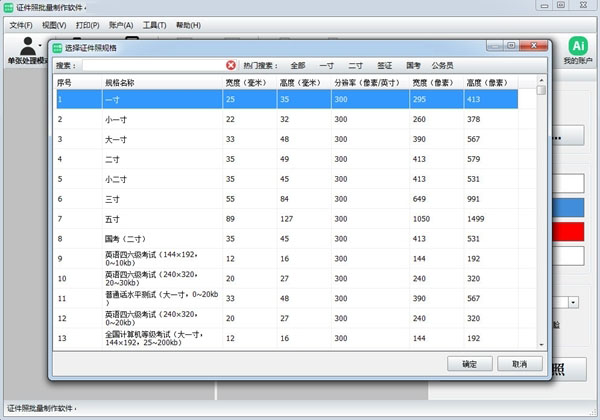Select the 大一寸 row
The height and width of the screenshot is (420, 600).
287,139
